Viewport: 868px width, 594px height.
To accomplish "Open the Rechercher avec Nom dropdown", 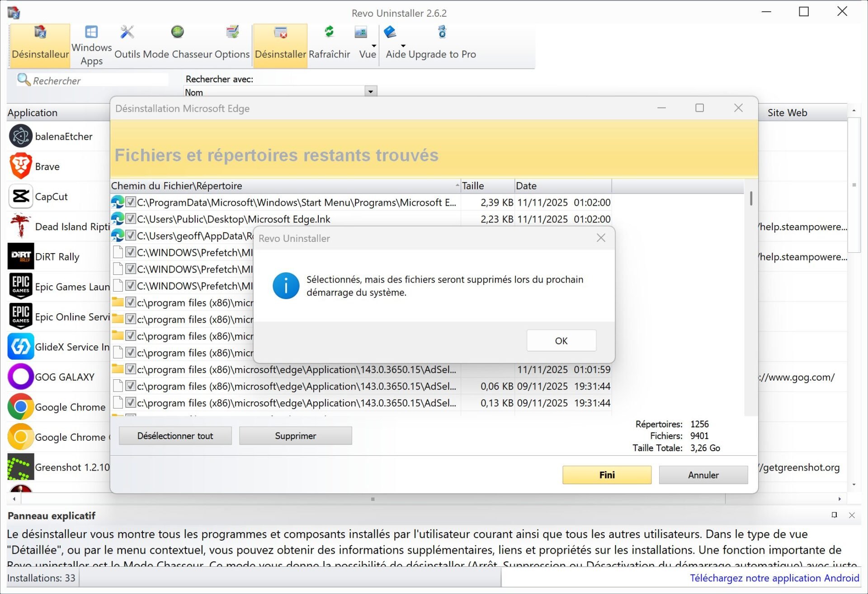I will coord(370,91).
